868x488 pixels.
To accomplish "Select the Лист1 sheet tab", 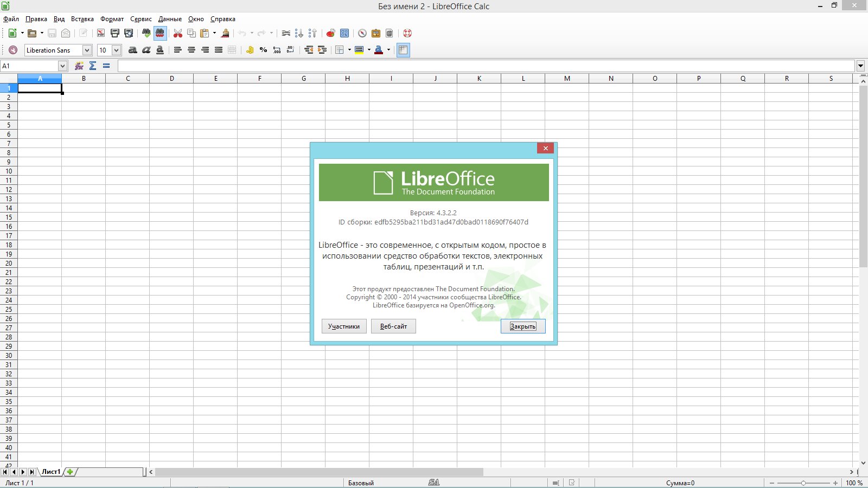I will 51,472.
